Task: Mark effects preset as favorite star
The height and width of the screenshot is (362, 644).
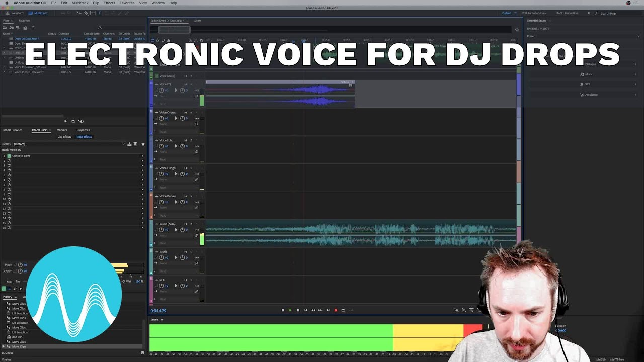Action: coord(143,144)
